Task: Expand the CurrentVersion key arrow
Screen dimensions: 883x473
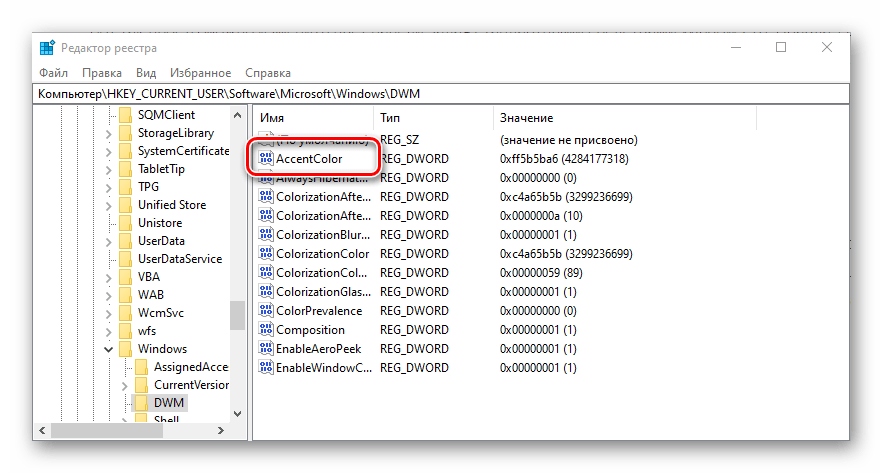Action: coord(125,385)
